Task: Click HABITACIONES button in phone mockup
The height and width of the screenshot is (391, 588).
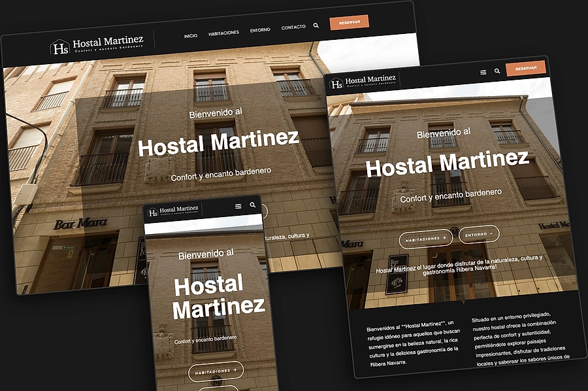Action: (216, 371)
